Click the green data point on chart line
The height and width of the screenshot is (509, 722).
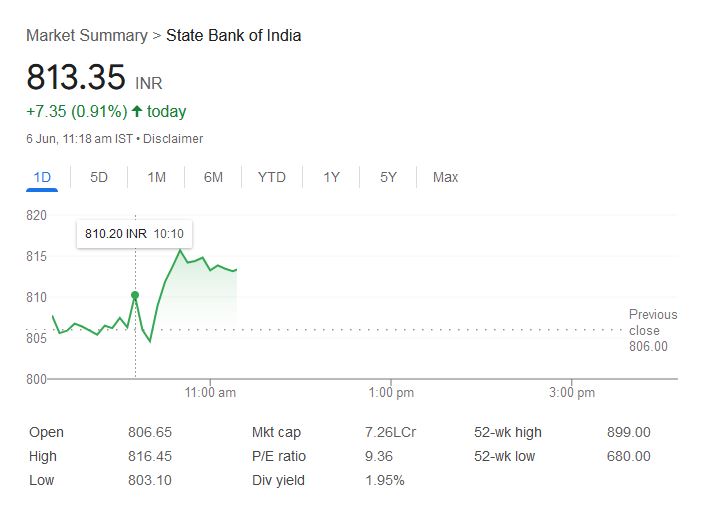coord(135,295)
